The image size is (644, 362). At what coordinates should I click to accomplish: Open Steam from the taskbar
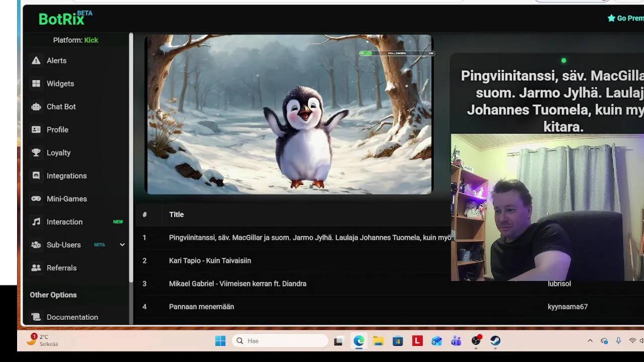click(x=496, y=341)
